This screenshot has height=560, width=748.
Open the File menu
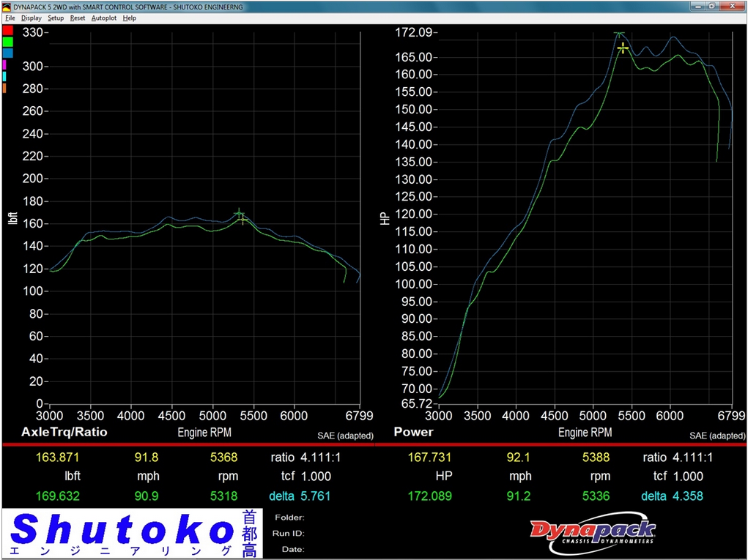coord(10,18)
